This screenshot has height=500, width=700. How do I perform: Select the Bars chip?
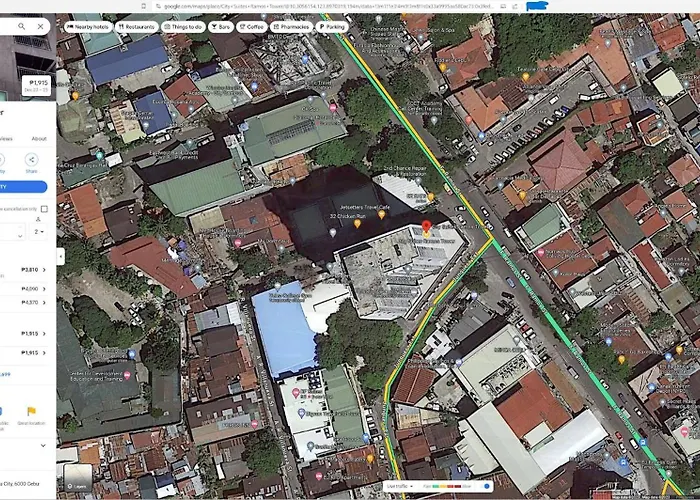221,27
